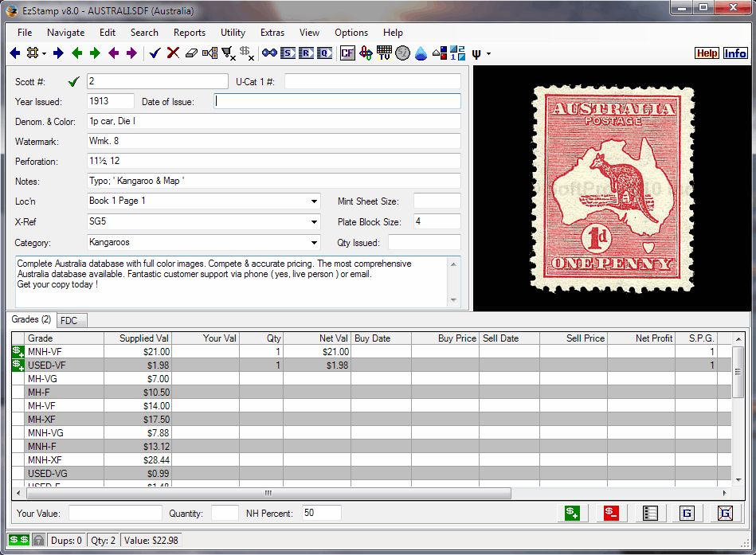Open search with the binoculars icon
Screen dimensions: 756x555
[269, 53]
